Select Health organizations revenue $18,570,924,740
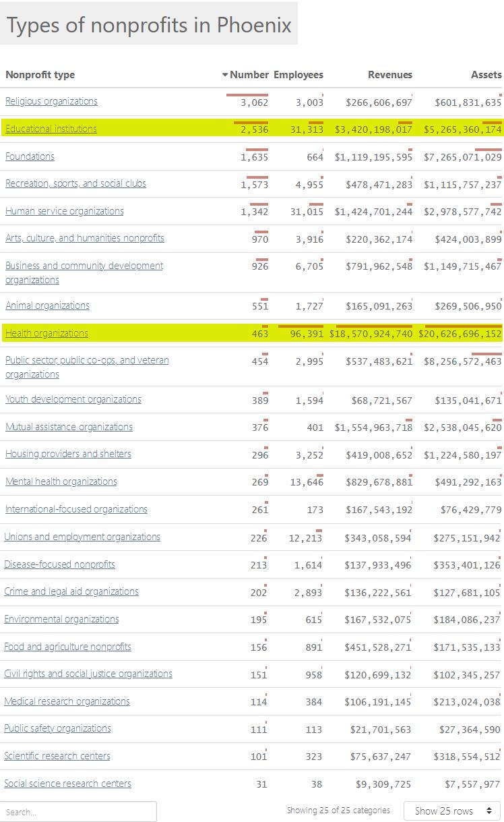 [x=371, y=334]
